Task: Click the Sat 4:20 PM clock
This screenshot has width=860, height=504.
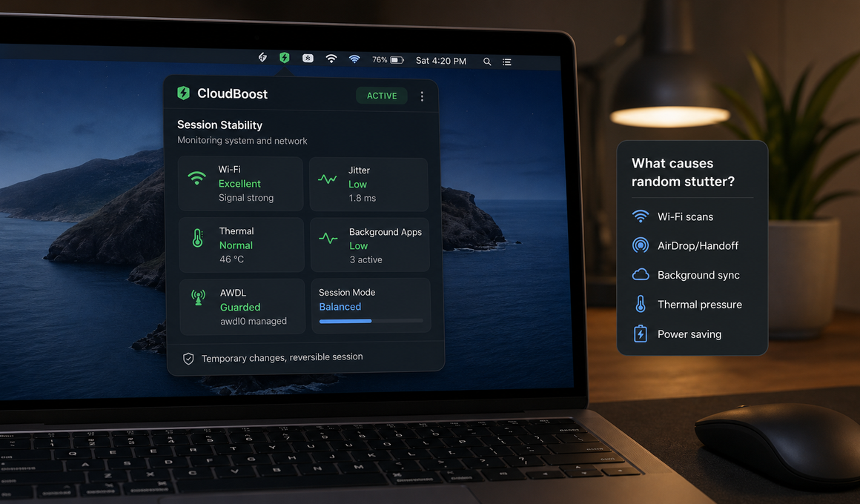Action: click(x=441, y=61)
